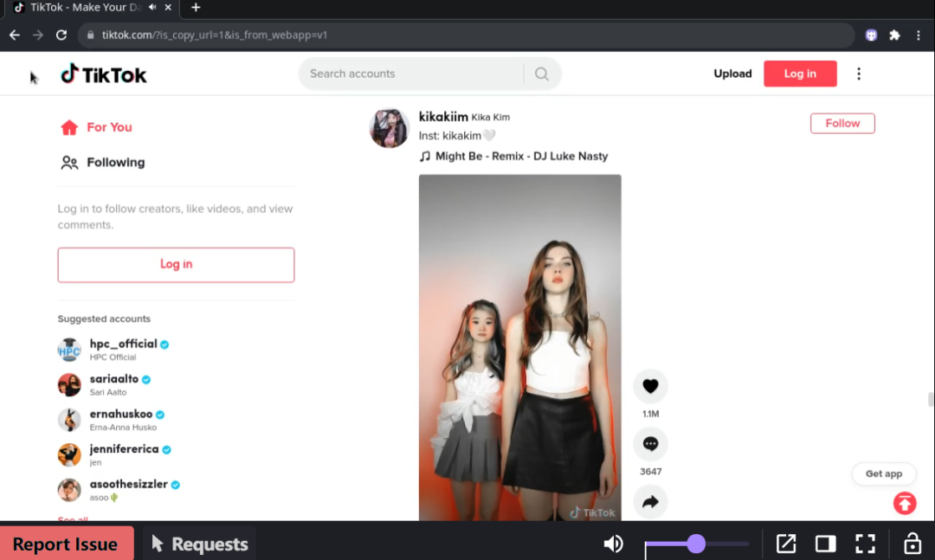Click the red Log in button in header

pos(800,74)
